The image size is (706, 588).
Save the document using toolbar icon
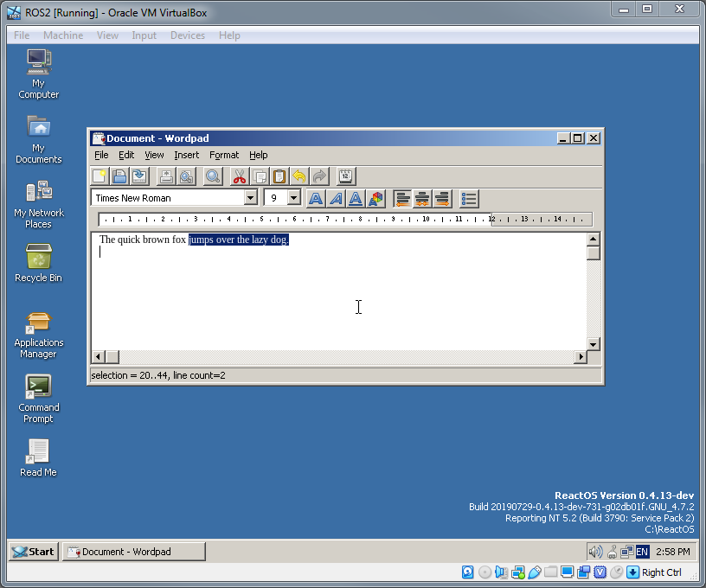pyautogui.click(x=139, y=176)
